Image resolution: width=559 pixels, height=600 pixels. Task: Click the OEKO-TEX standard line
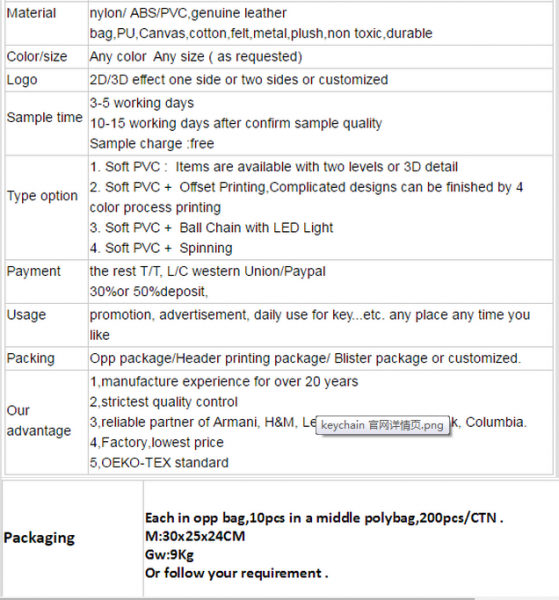159,463
